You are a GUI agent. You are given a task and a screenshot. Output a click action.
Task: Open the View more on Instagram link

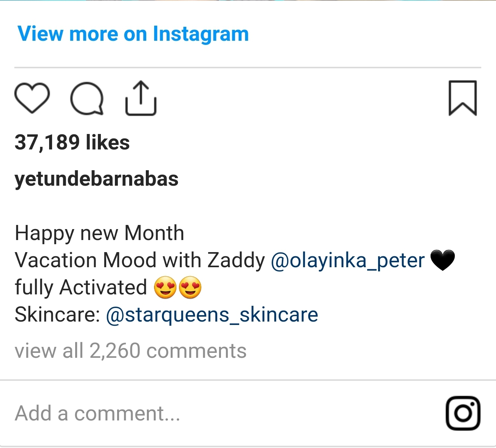click(133, 34)
